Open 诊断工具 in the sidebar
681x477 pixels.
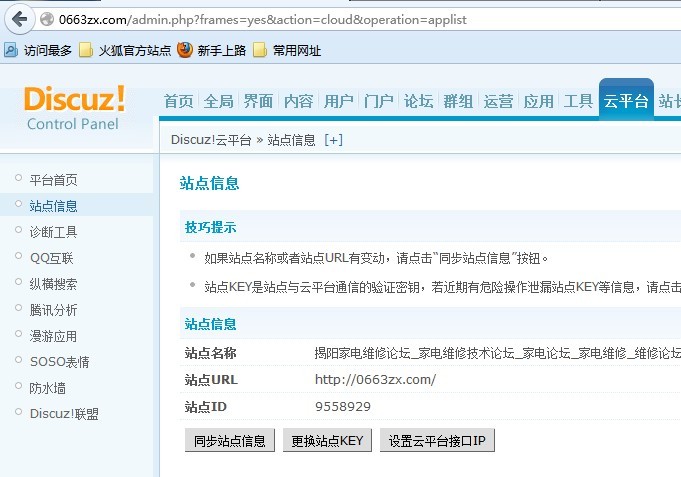53,232
